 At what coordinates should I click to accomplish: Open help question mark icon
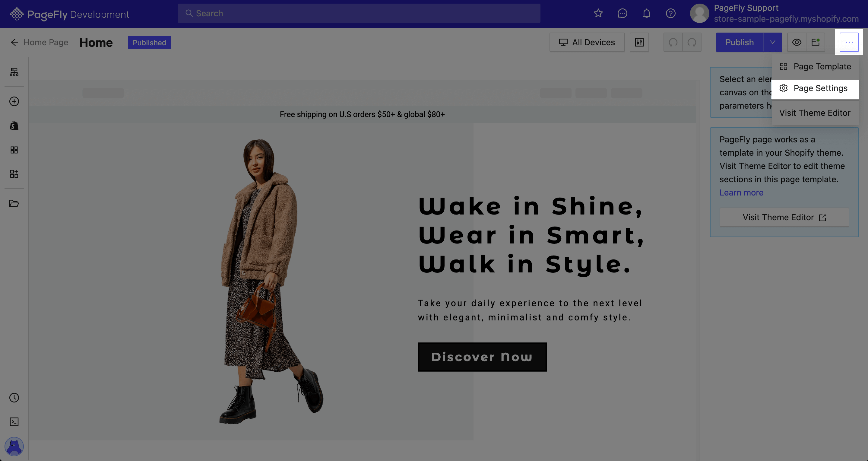[670, 14]
